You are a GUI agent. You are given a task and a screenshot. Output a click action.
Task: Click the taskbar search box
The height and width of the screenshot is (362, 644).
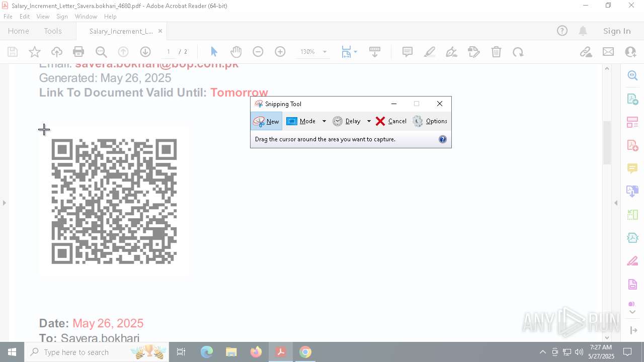click(97, 352)
